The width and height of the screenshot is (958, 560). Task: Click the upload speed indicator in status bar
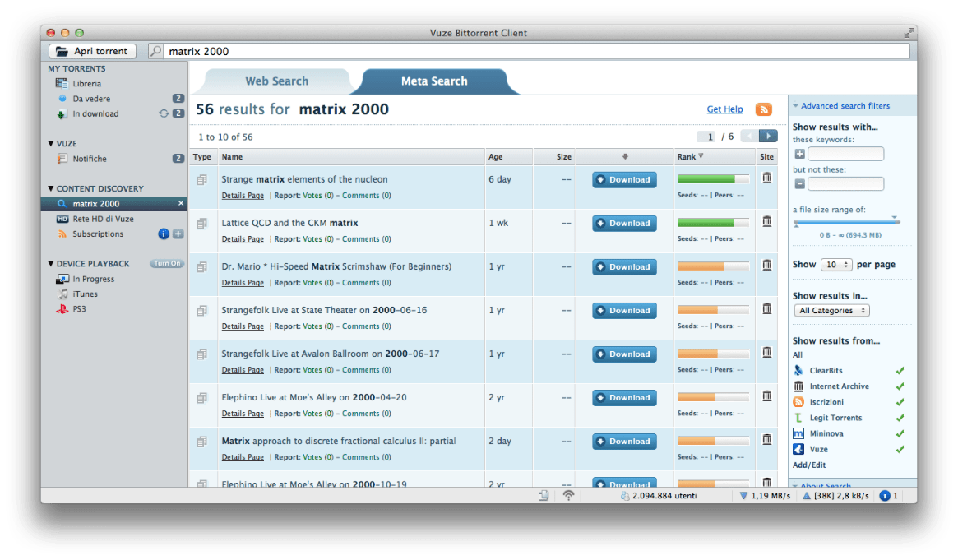pos(835,495)
